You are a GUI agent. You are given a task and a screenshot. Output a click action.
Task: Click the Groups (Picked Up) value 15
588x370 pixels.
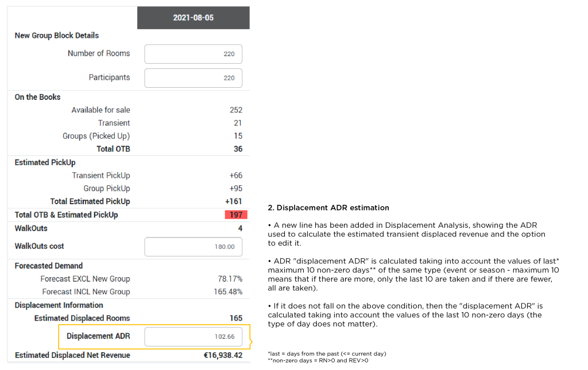click(x=238, y=136)
